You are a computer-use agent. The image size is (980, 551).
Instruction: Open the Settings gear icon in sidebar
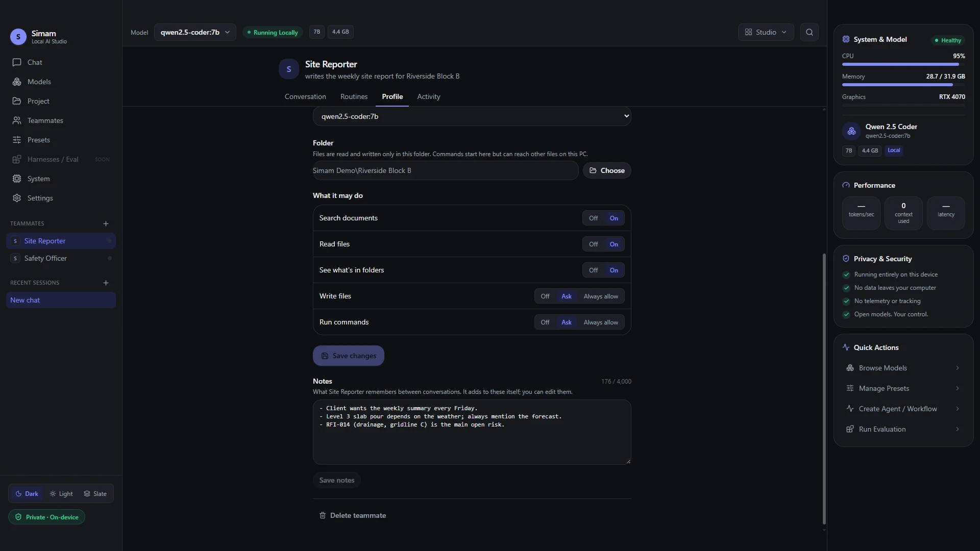coord(17,198)
